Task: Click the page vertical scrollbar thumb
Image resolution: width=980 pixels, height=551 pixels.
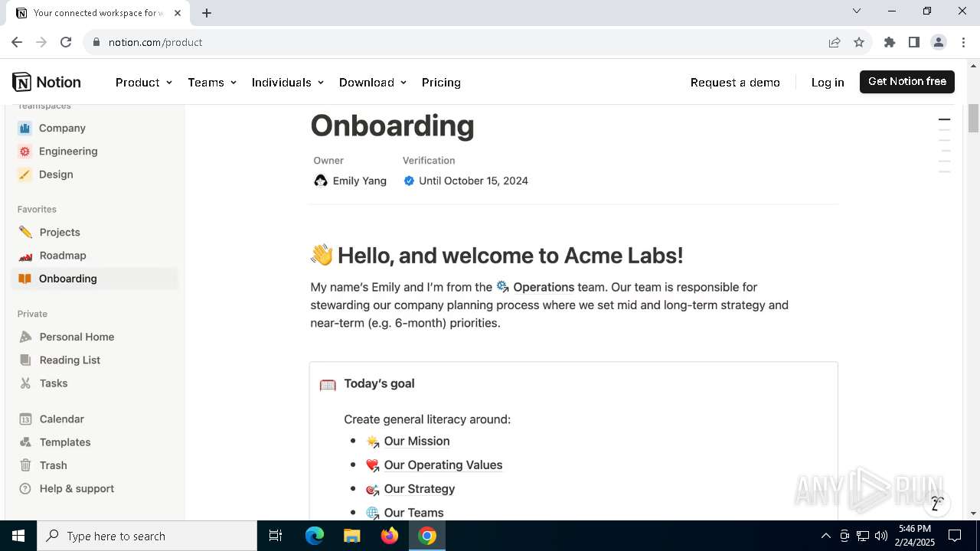Action: [x=973, y=119]
